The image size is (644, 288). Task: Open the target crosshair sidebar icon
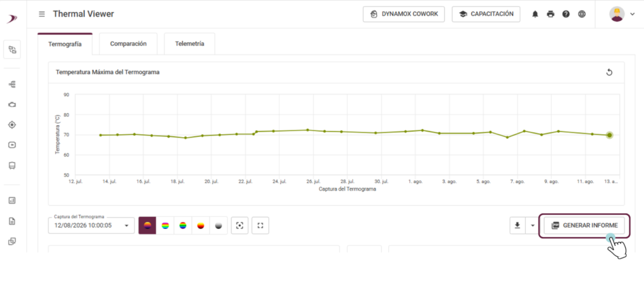13,125
